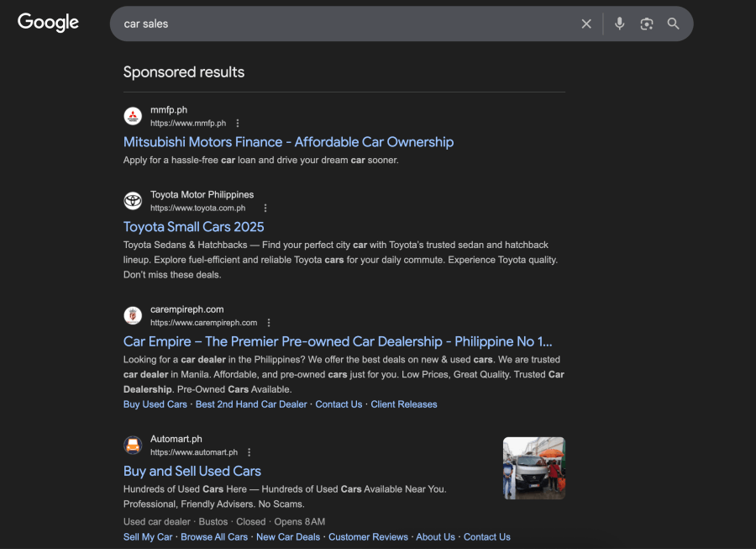Open the Client Releases sitelink
This screenshot has height=549, width=756.
pyautogui.click(x=403, y=404)
